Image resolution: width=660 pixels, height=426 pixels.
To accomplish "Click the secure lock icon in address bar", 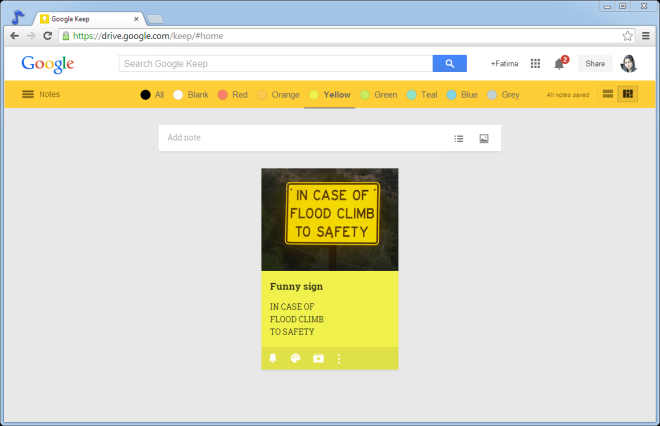I will [66, 36].
